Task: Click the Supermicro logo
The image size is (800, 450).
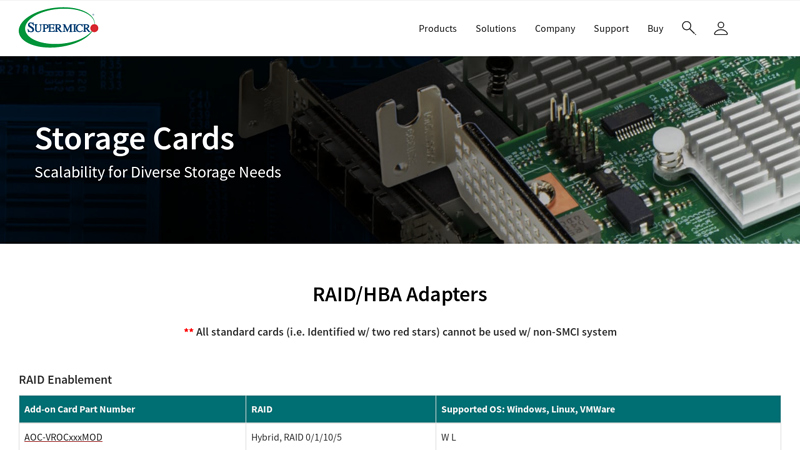Action: pos(59,28)
